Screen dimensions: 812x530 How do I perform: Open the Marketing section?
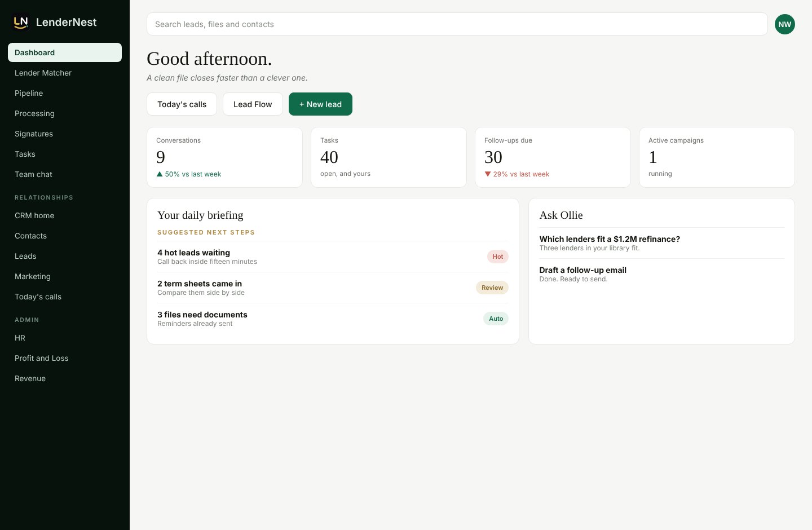point(65,276)
